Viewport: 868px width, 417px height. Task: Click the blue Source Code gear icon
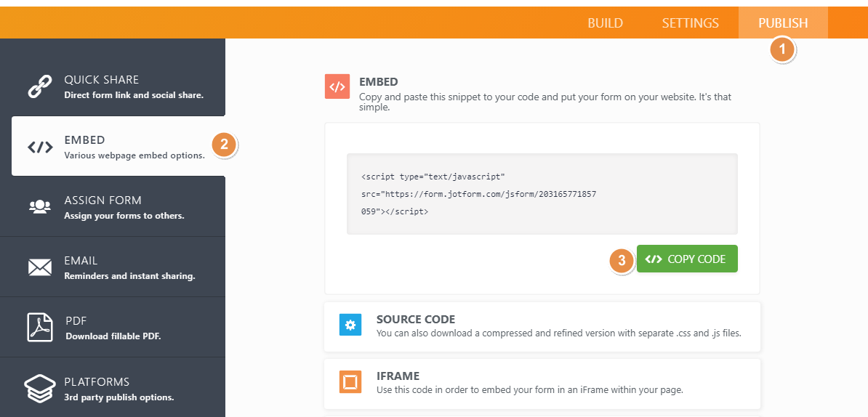tap(350, 325)
